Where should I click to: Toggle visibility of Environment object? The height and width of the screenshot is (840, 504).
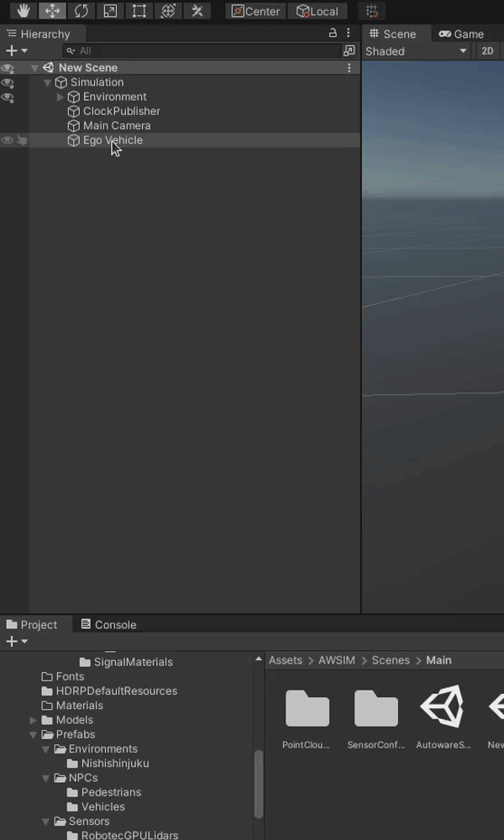click(x=7, y=97)
